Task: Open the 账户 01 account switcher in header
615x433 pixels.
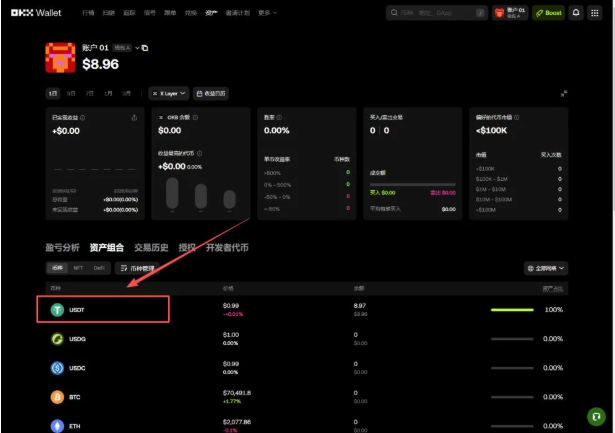Action: click(510, 13)
